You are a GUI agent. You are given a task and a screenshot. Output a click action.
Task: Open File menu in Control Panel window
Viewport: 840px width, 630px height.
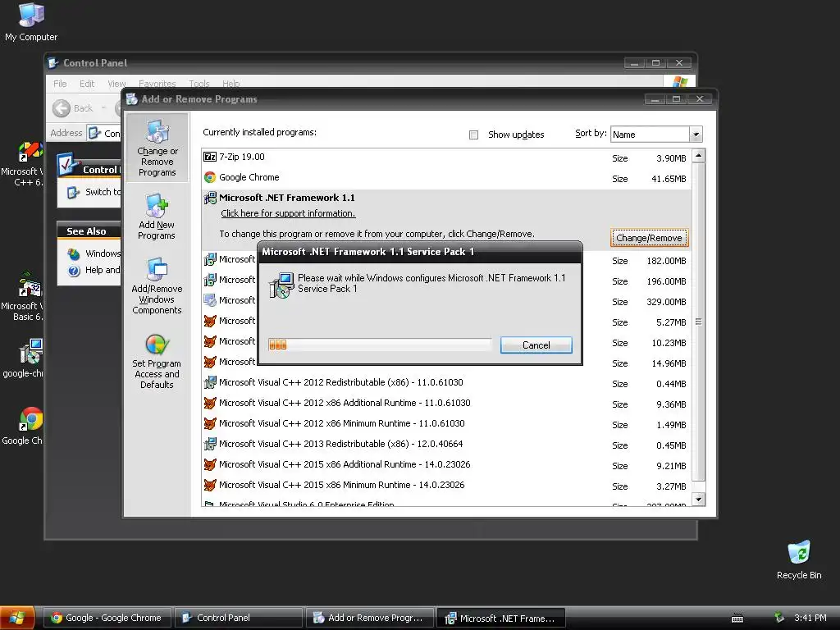[x=60, y=84]
